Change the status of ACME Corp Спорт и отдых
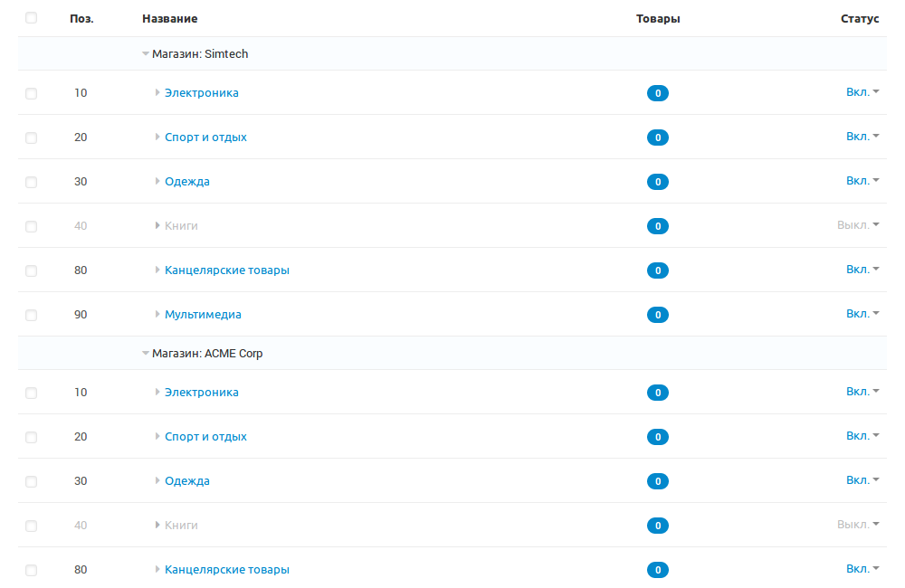The image size is (905, 588). point(862,436)
